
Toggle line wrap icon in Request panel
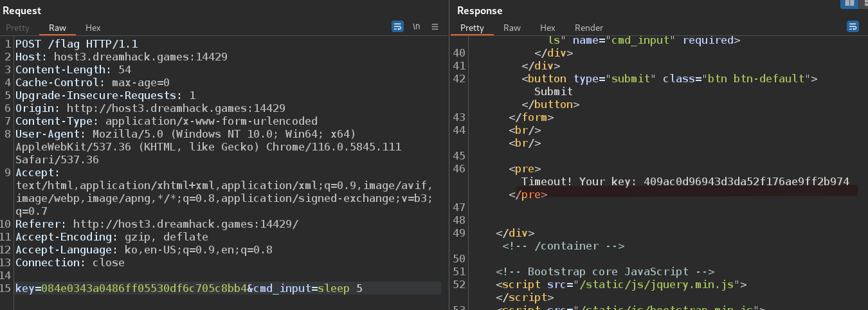[398, 27]
